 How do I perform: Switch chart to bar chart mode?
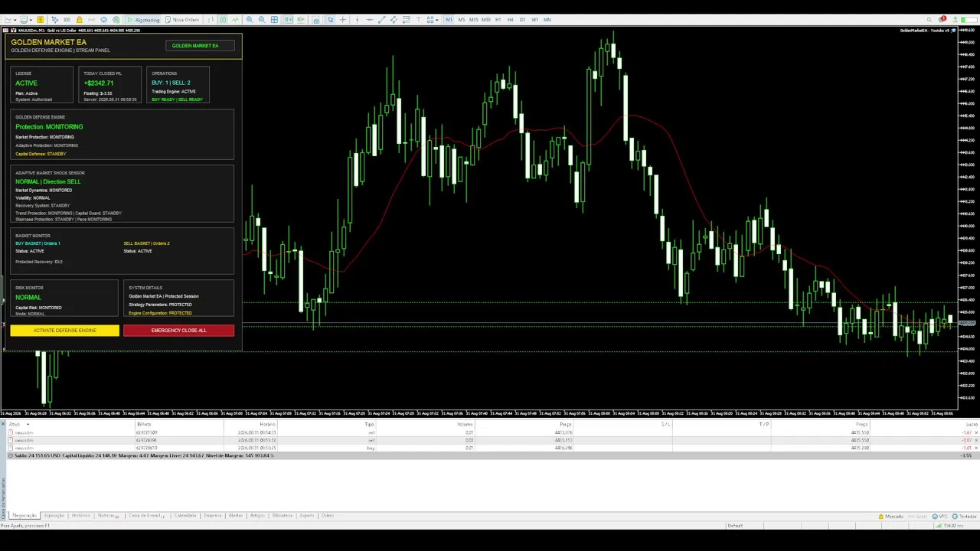point(211,19)
